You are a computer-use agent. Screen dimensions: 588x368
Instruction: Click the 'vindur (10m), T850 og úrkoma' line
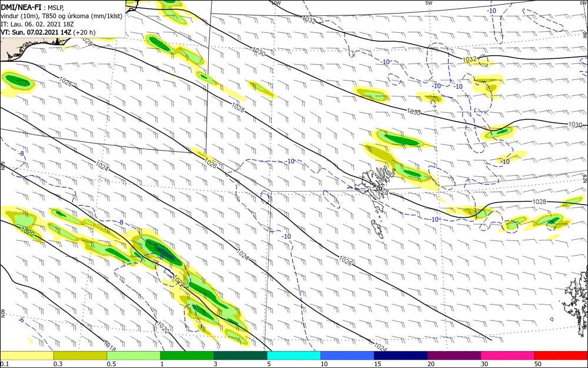pos(62,16)
